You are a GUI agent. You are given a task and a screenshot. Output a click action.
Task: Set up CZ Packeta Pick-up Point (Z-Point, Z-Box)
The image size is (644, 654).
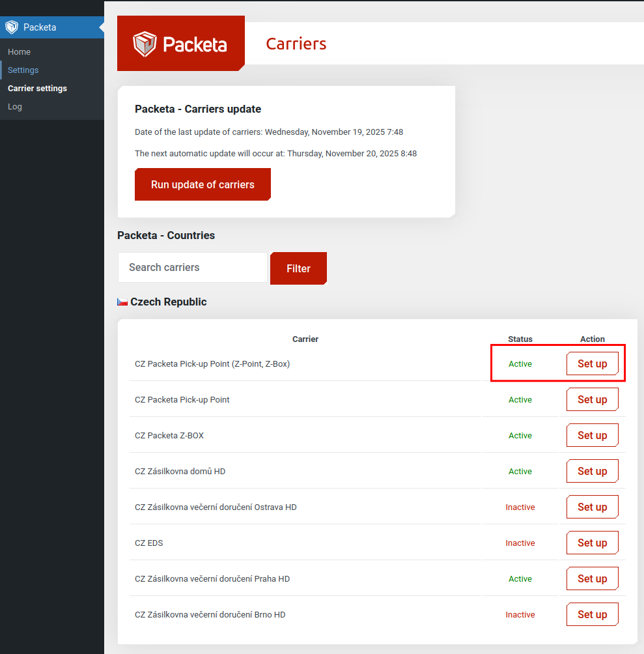[x=593, y=363]
